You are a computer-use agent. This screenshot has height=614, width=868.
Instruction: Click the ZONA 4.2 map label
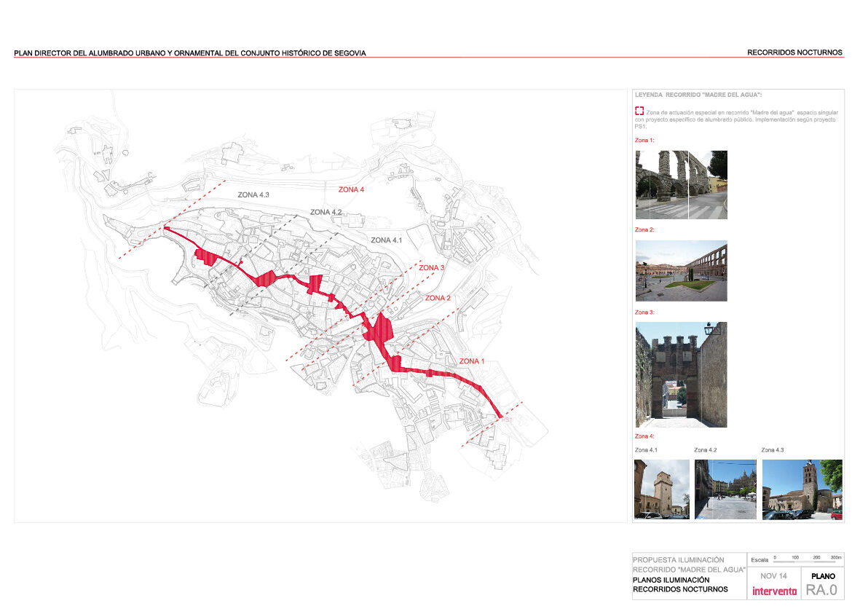[325, 212]
